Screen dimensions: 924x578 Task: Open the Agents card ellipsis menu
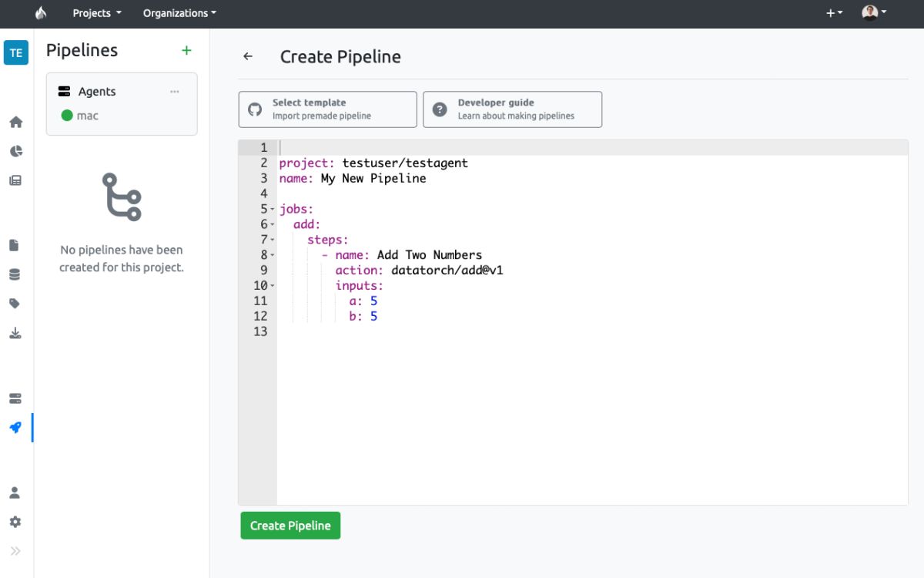pyautogui.click(x=175, y=91)
